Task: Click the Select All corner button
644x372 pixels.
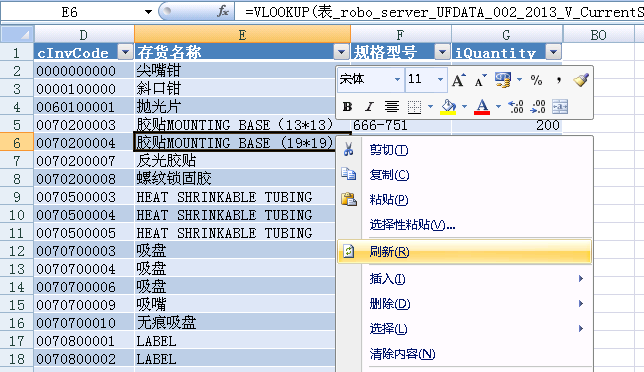Action: (x=17, y=34)
